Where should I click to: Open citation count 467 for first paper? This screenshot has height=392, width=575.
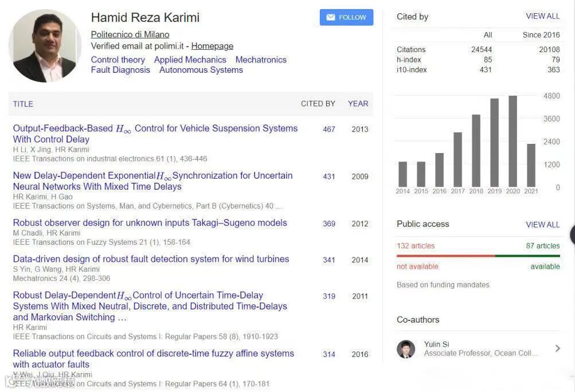(328, 129)
